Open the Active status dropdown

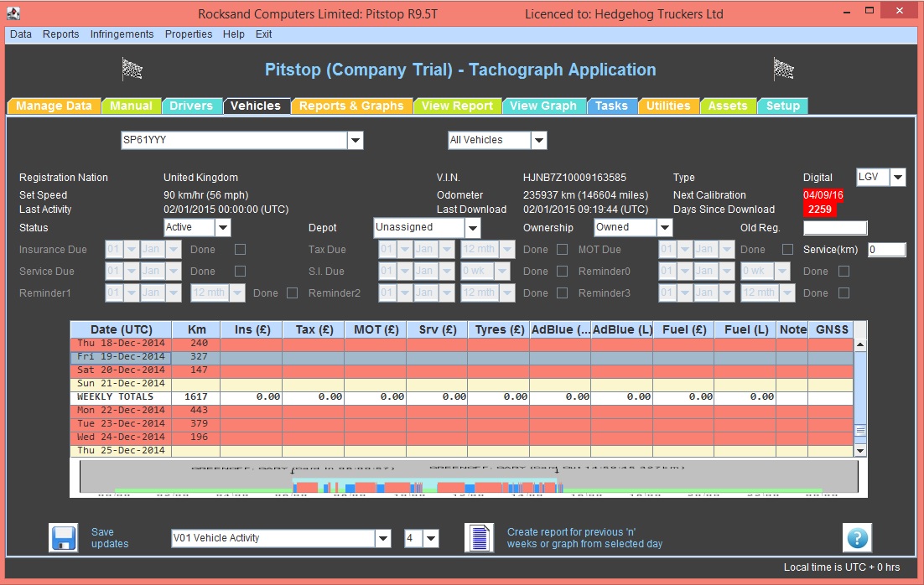223,227
